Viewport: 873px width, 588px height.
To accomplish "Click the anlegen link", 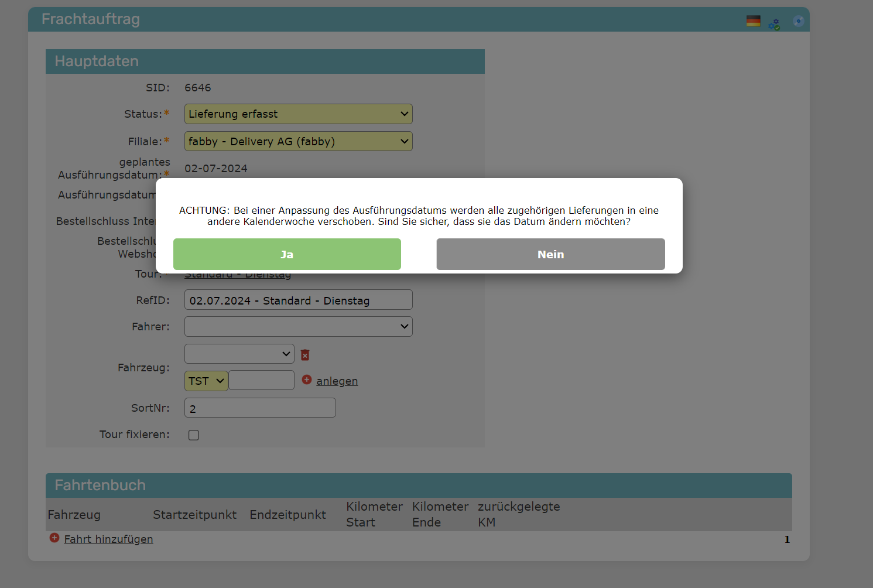I will [x=337, y=381].
